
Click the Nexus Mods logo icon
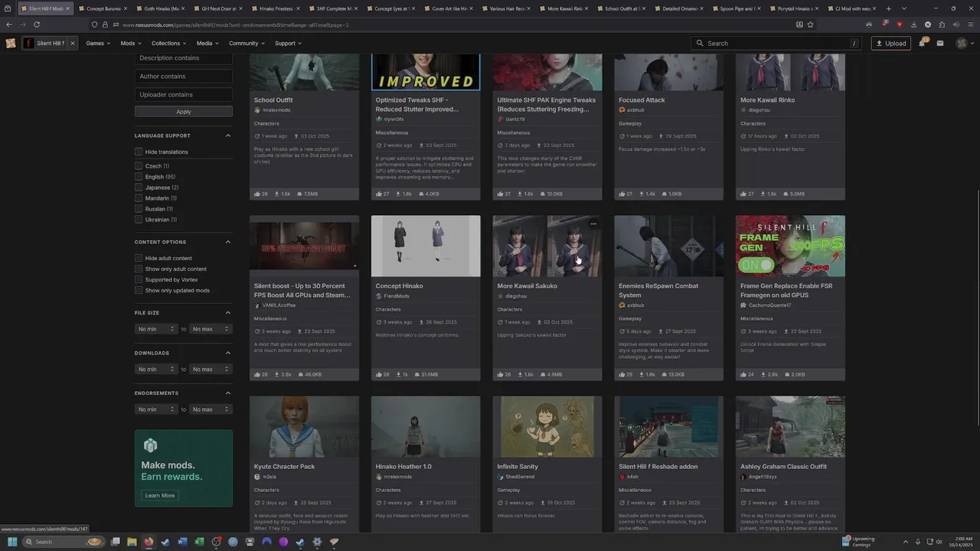(x=11, y=43)
